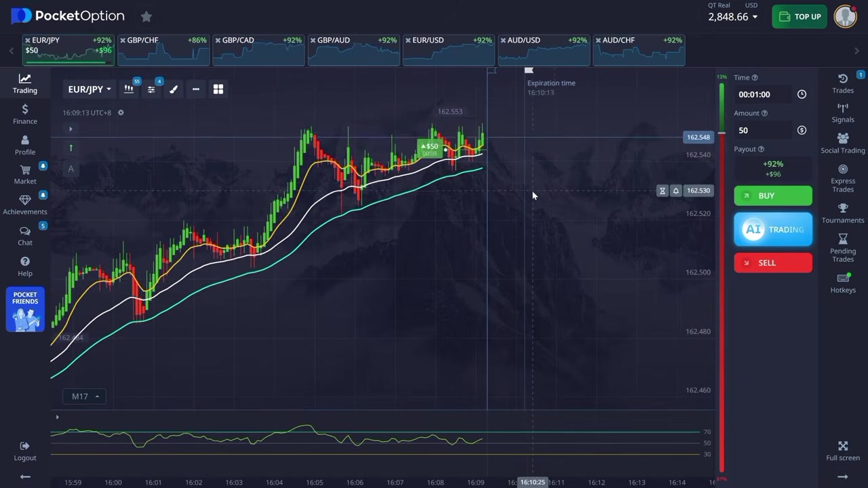Click the red SELL button
Viewport: 868px width, 488px height.
click(x=773, y=263)
